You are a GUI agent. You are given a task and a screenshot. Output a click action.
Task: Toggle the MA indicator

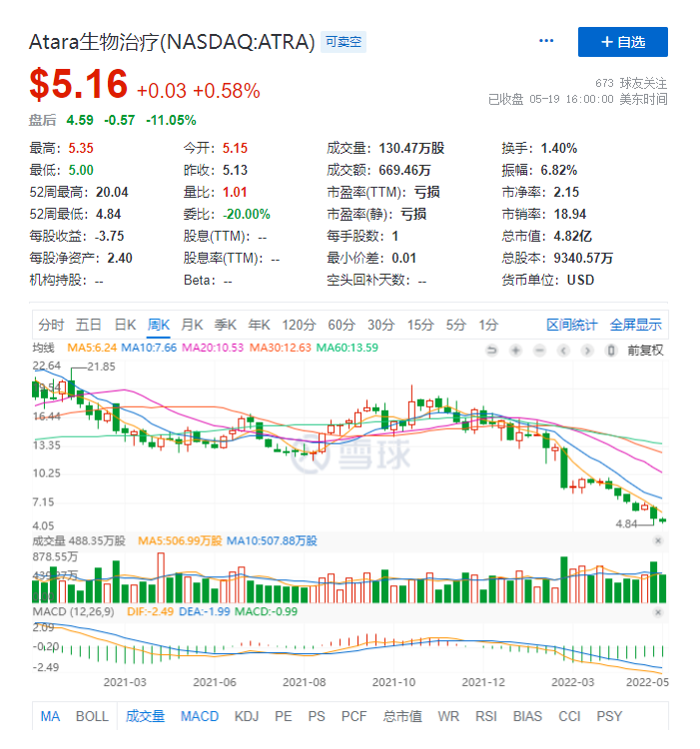(x=50, y=716)
